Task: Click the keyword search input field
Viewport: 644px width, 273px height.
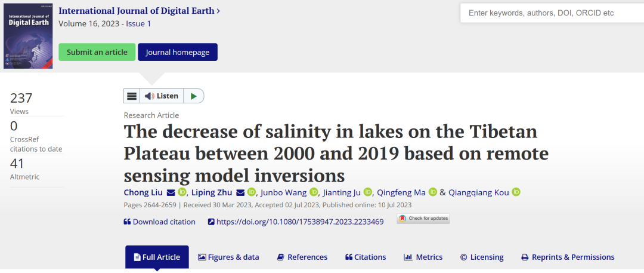Action: point(552,13)
